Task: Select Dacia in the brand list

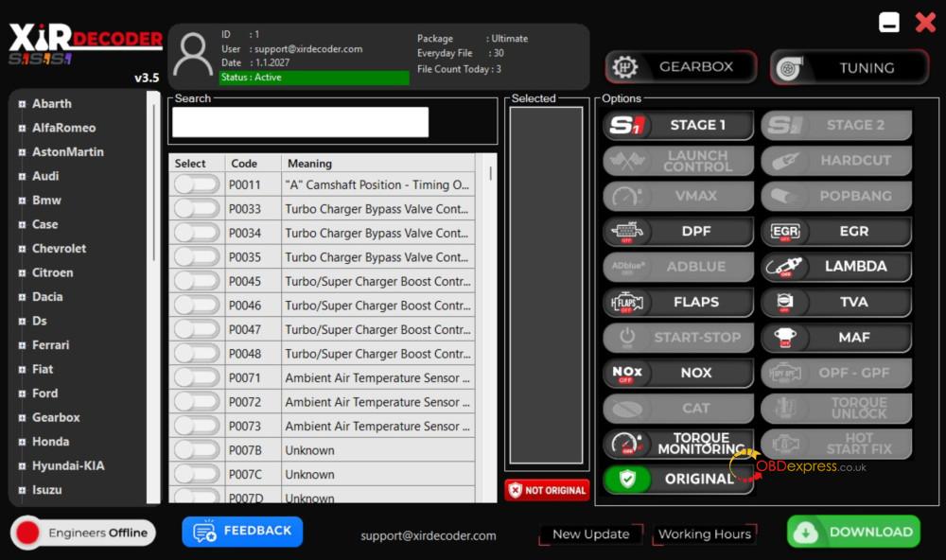Action: [47, 297]
